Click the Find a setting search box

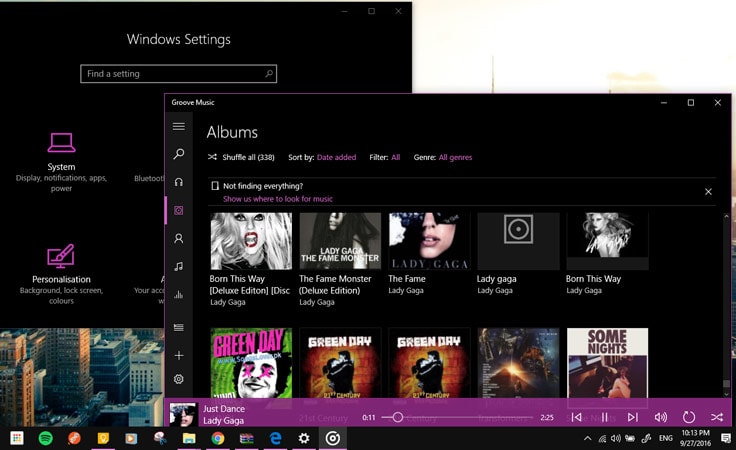click(178, 74)
